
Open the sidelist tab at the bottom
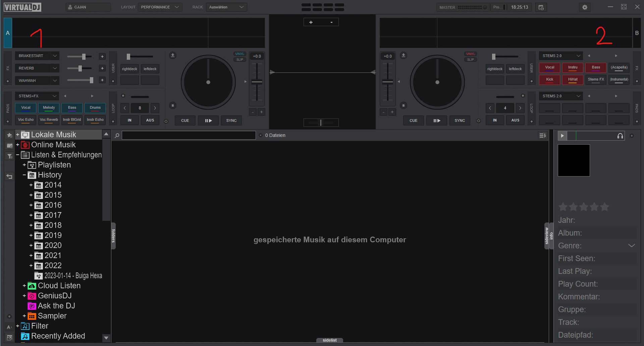click(329, 340)
